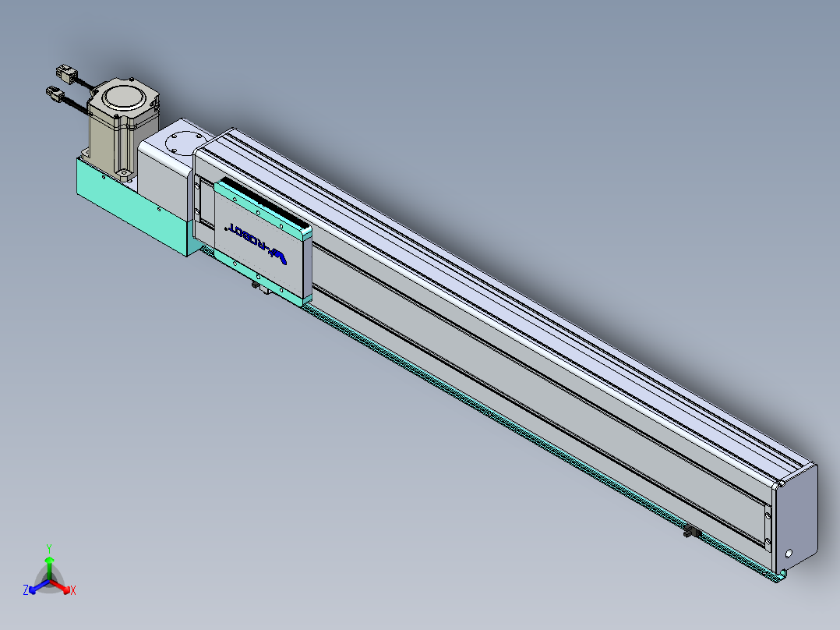The width and height of the screenshot is (840, 630).
Task: Select the slider carriage with ROBOT logo
Action: tap(263, 243)
